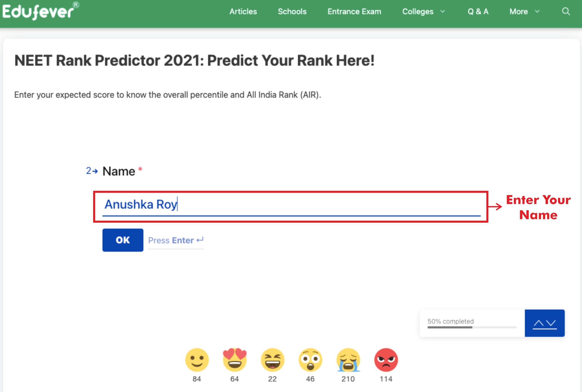Click the Press Enter hint link
The height and width of the screenshot is (392, 582).
pos(176,240)
